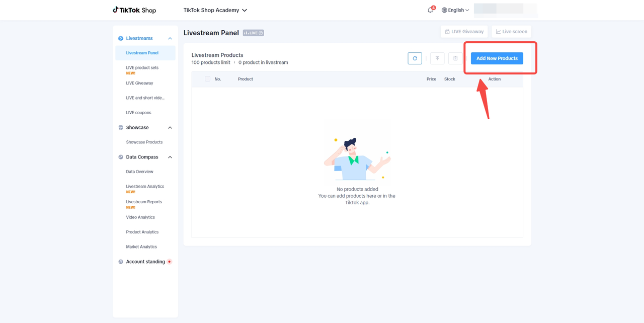The image size is (644, 323).
Task: Select Product Analytics in sidebar
Action: coord(142,232)
